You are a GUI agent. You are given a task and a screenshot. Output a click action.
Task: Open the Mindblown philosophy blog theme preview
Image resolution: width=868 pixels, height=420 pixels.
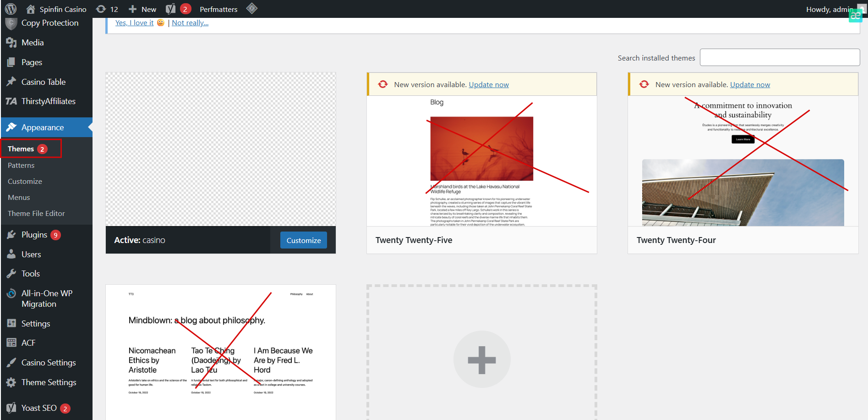(221, 352)
